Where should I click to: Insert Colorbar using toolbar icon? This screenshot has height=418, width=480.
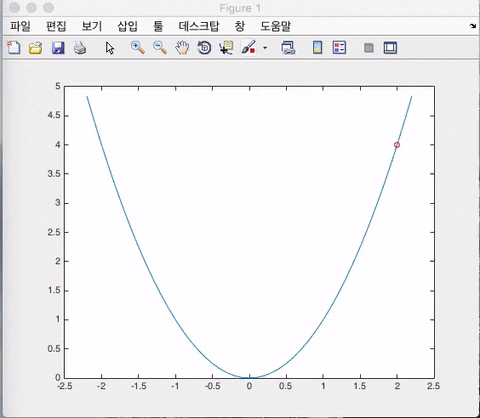317,48
